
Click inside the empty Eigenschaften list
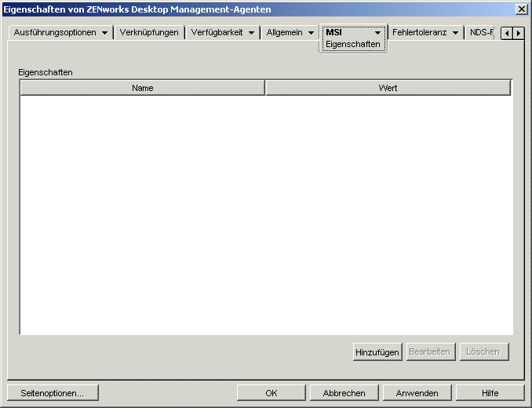(x=266, y=215)
